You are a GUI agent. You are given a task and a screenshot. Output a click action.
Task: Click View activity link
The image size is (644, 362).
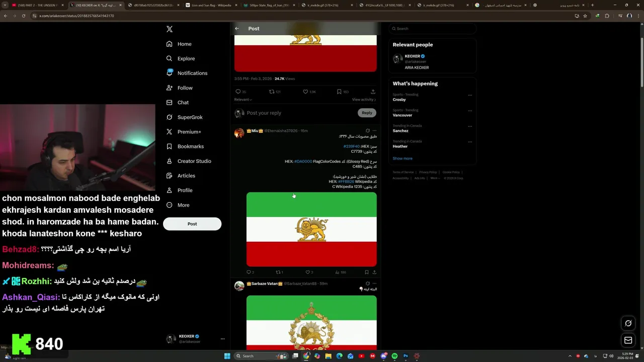pos(364,100)
